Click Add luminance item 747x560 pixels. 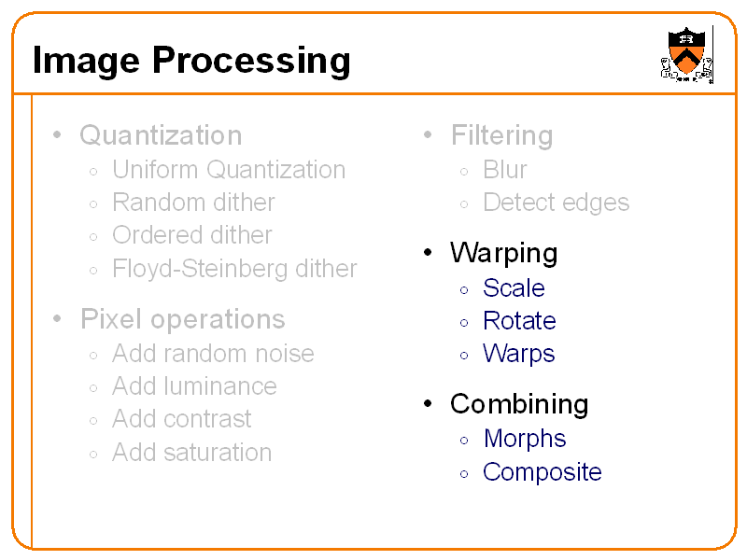pyautogui.click(x=194, y=386)
